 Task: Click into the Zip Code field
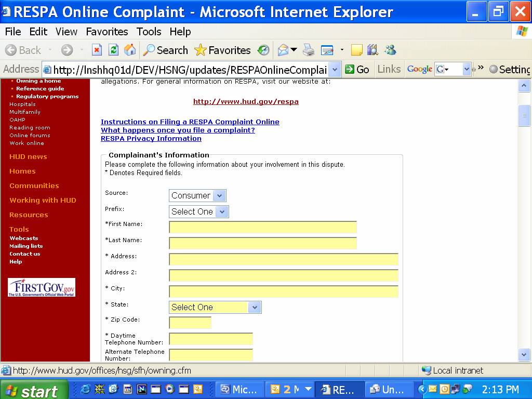tap(190, 323)
